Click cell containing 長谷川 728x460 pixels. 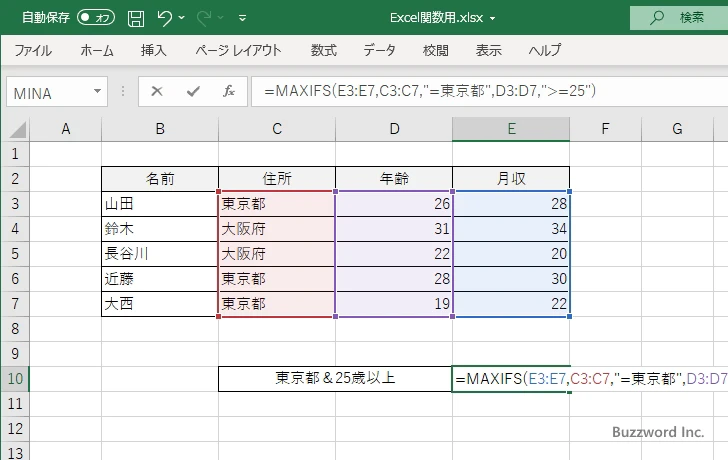(160, 254)
